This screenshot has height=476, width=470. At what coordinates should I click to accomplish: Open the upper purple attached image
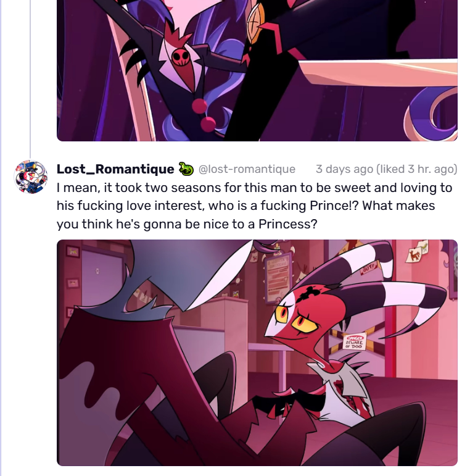click(257, 70)
